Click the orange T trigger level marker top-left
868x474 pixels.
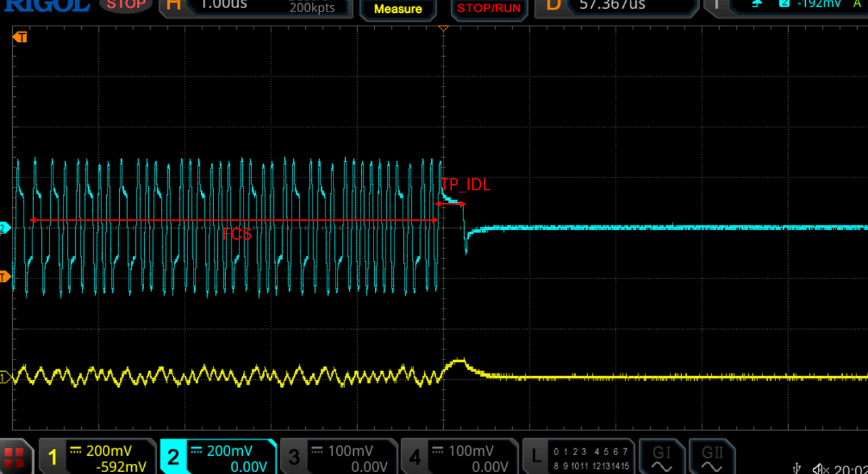20,37
